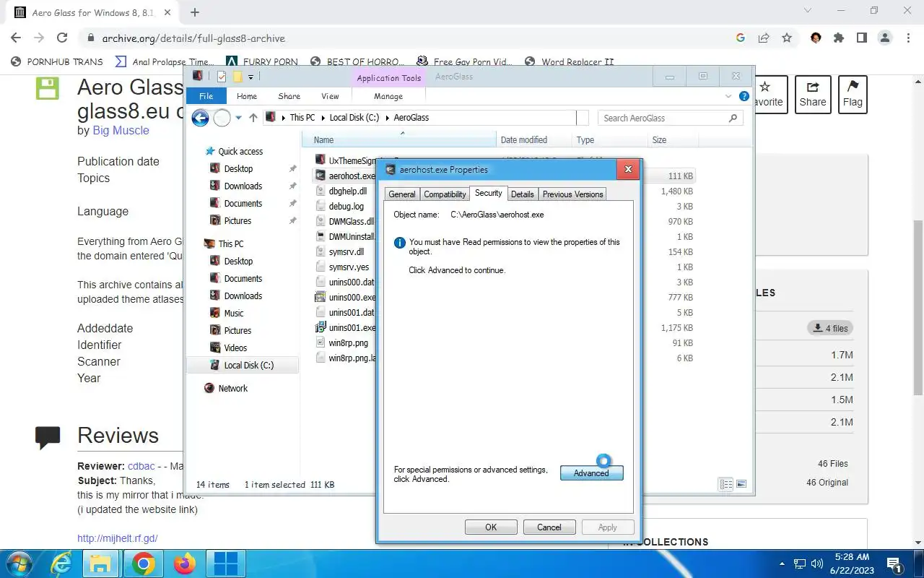Select Quick access in navigation pane
This screenshot has height=578, width=924.
(x=240, y=151)
